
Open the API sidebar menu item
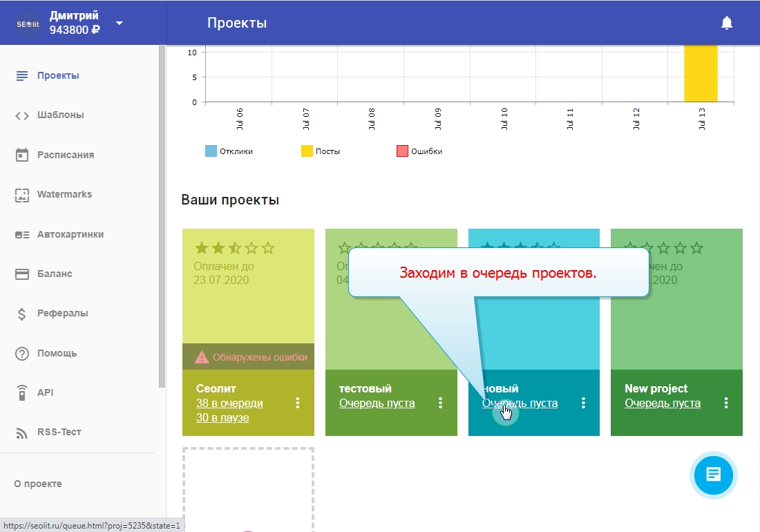(x=45, y=392)
